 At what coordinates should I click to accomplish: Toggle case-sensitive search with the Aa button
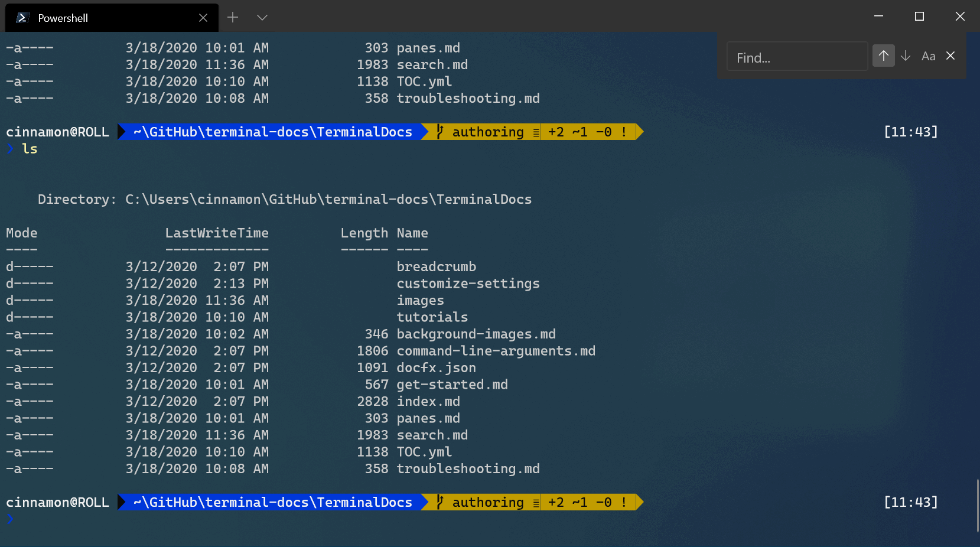[x=928, y=56]
